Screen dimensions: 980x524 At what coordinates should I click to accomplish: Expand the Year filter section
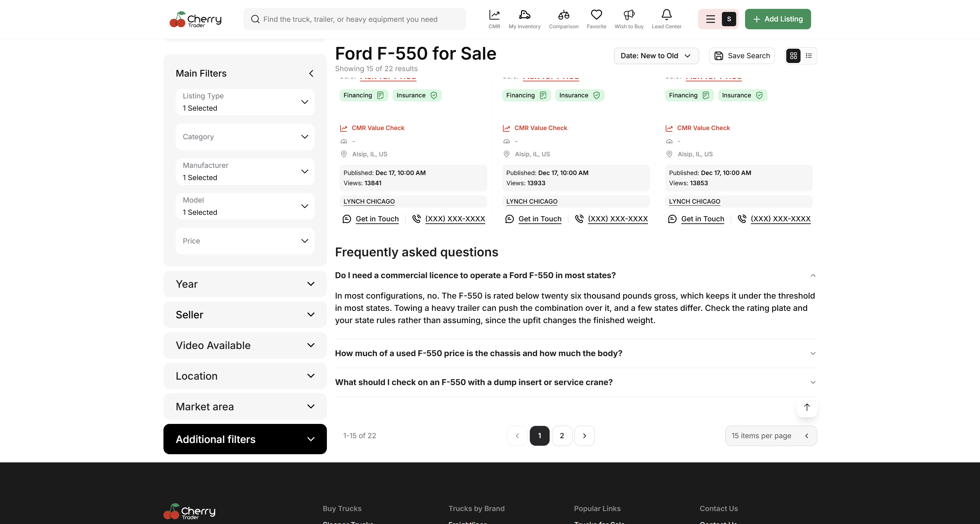245,284
